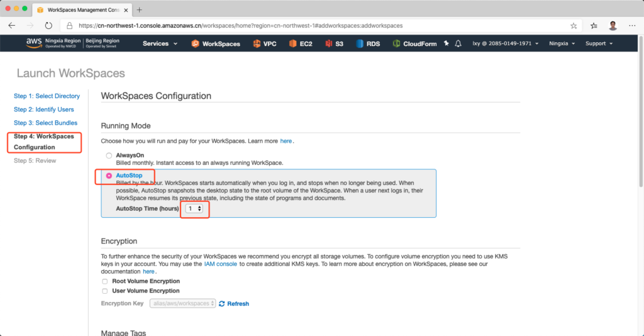644x336 pixels.
Task: Open the IAM console link
Action: point(220,264)
